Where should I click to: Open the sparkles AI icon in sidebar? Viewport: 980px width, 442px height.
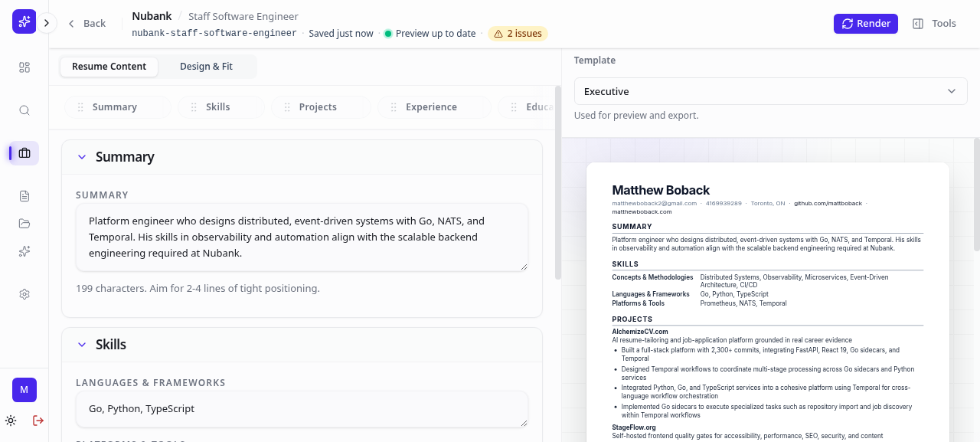[24, 251]
